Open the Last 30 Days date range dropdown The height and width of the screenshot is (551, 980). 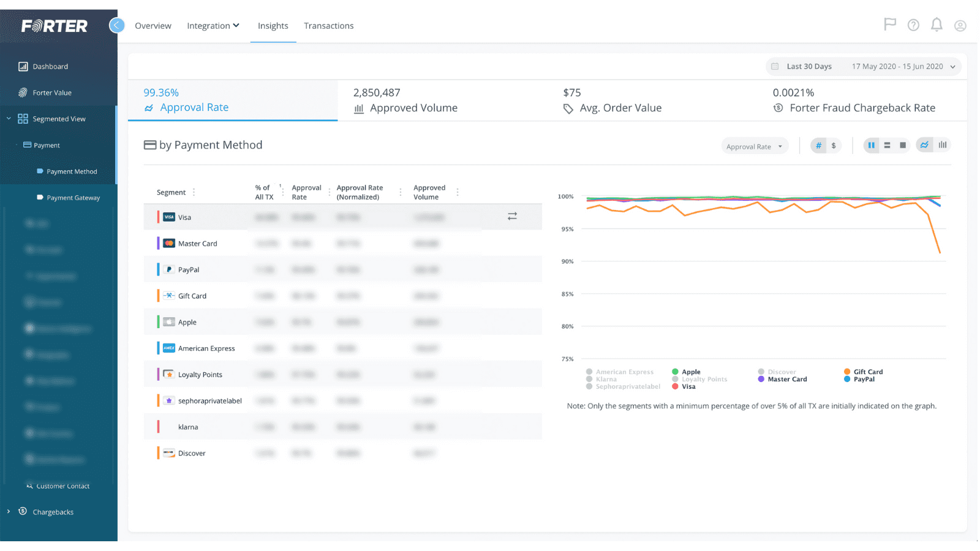click(863, 66)
